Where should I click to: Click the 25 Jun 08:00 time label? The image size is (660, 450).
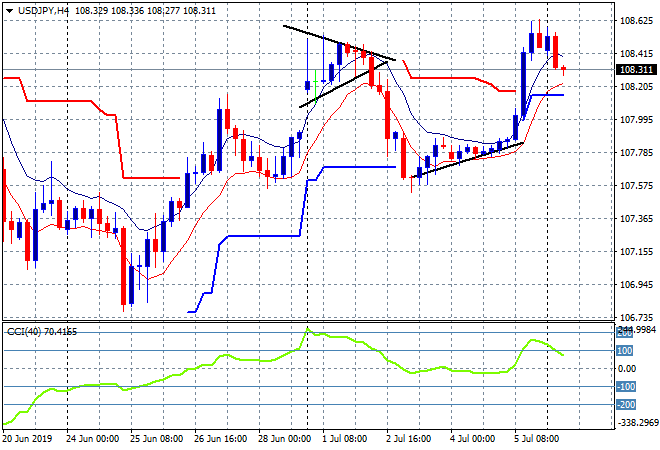[x=157, y=439]
